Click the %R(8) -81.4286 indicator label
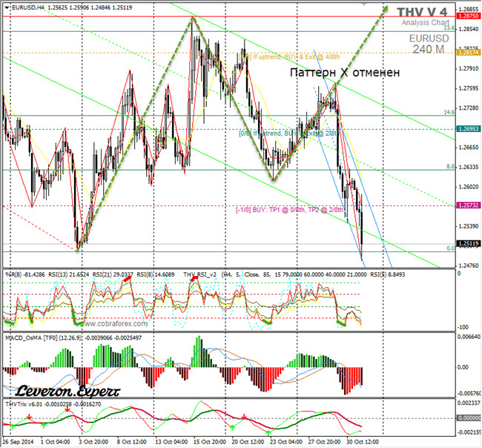 (x=25, y=274)
